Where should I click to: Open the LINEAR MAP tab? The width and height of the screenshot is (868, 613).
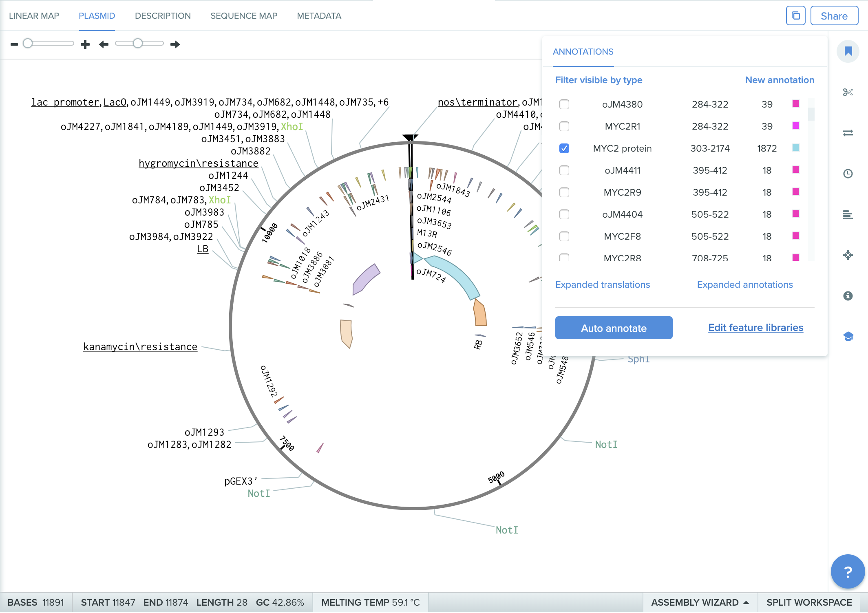(x=34, y=15)
